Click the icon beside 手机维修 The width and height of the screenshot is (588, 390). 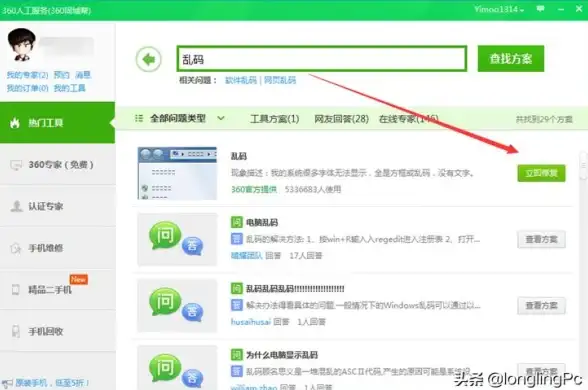[x=15, y=248]
